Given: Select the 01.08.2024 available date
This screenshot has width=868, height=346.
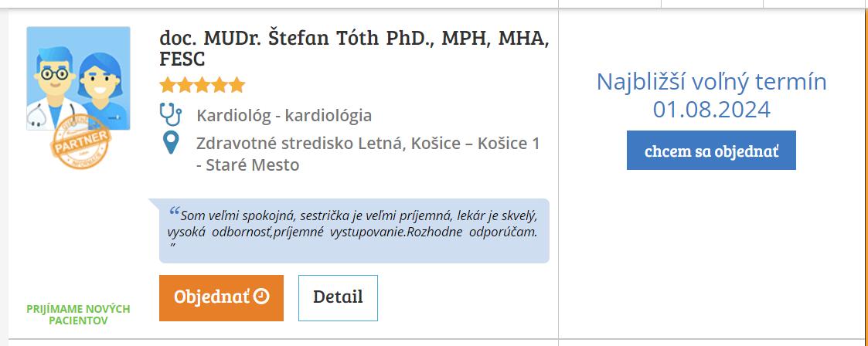Looking at the screenshot, I should [x=711, y=110].
